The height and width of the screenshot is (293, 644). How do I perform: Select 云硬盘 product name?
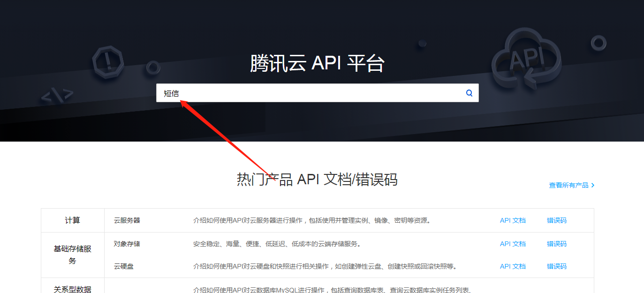point(123,266)
